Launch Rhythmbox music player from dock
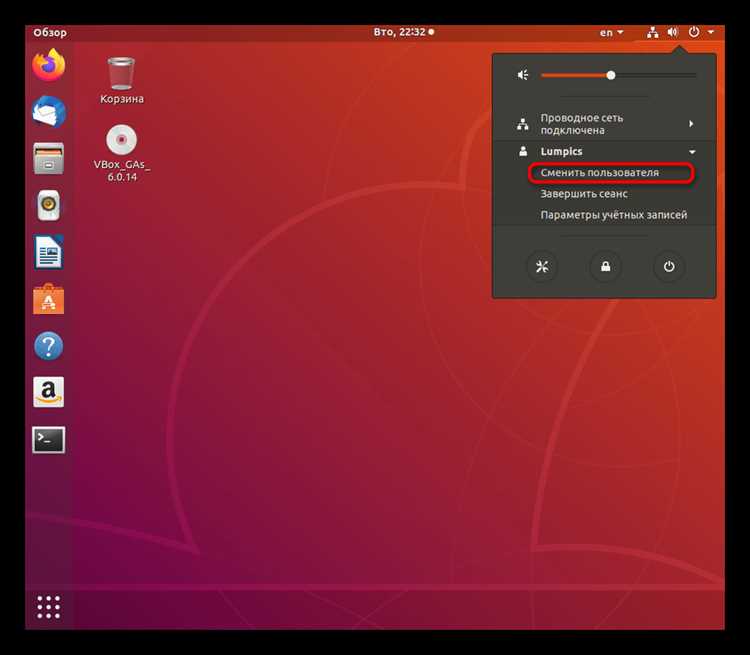The width and height of the screenshot is (750, 655). pos(49,205)
